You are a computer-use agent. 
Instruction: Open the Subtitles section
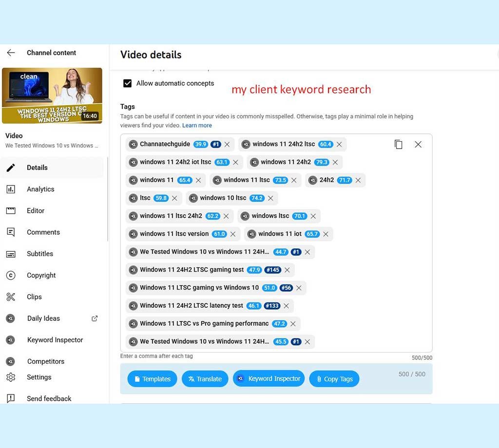[40, 254]
